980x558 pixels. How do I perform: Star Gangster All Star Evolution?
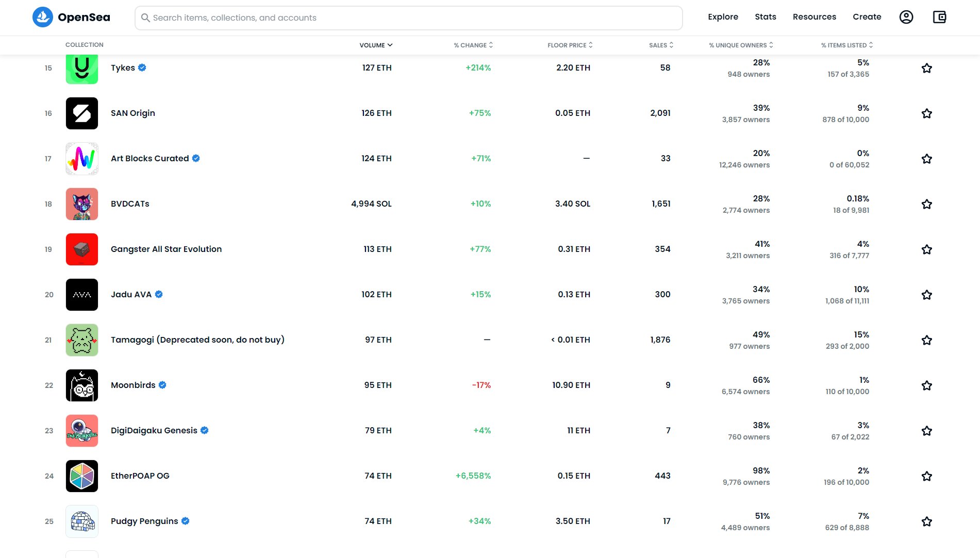(x=927, y=249)
